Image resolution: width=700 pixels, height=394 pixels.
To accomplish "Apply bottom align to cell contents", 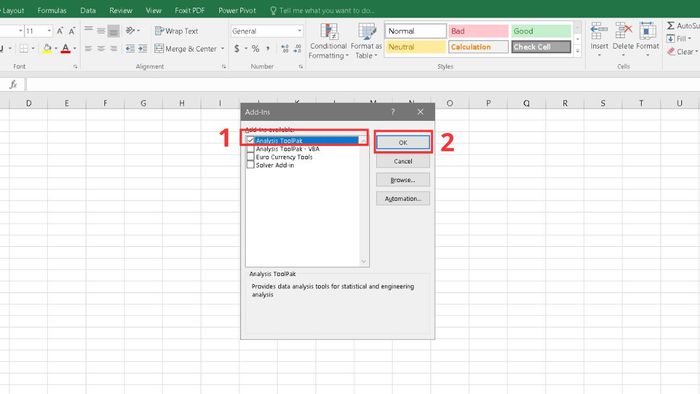I will pos(113,30).
